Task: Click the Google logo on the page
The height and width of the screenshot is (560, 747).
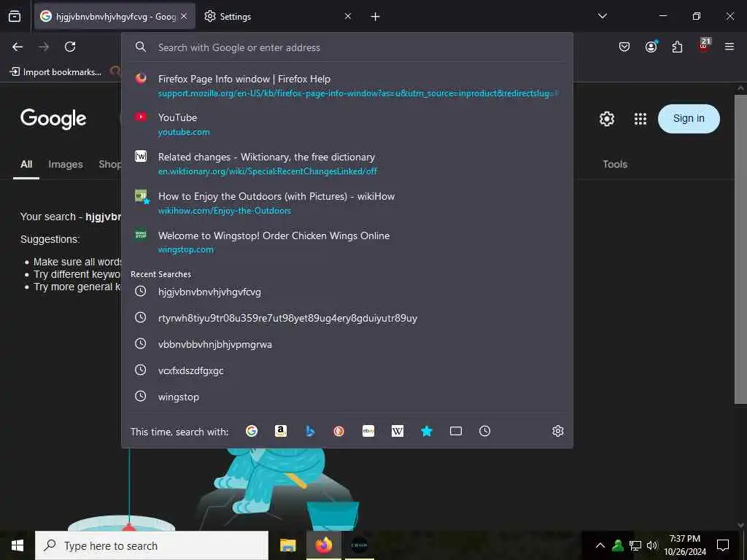Action: (53, 119)
